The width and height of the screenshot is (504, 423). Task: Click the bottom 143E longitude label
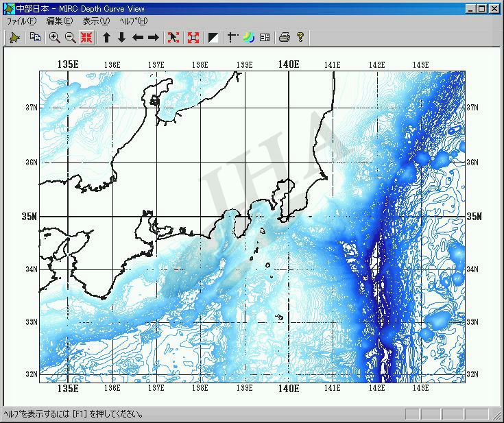[x=421, y=388]
